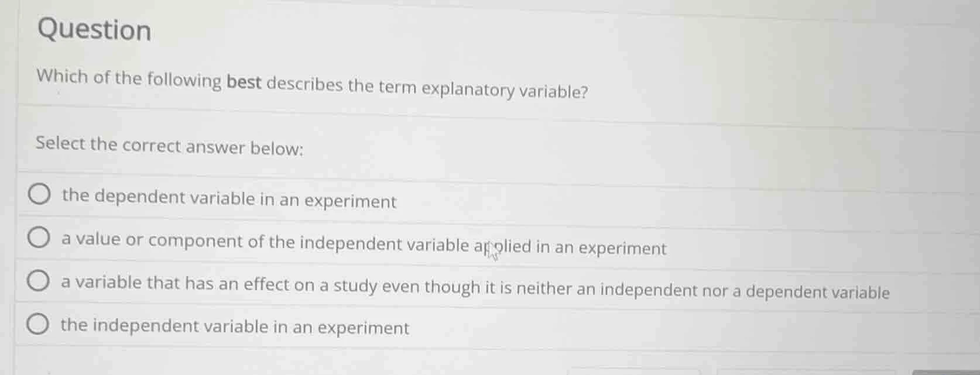980x375 pixels.
Task: Choose 'a value or component of the independent variable' option
Action: coord(37,238)
